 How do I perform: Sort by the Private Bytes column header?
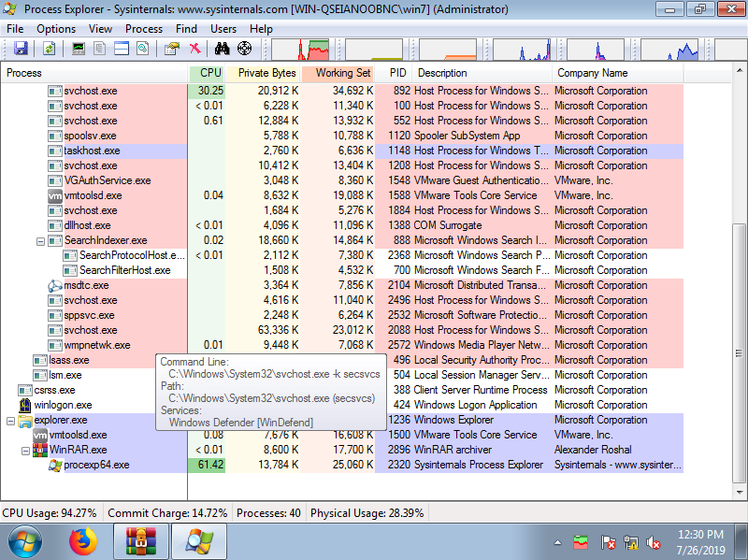coord(263,73)
